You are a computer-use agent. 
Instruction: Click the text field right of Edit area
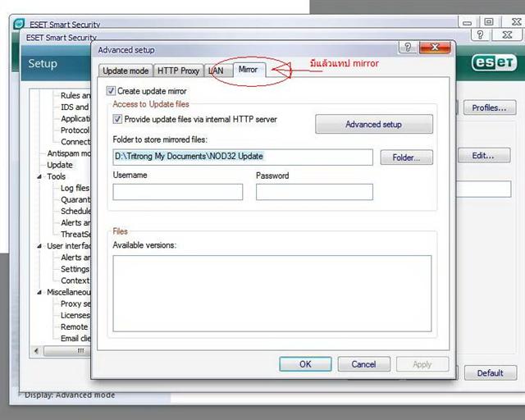484,189
